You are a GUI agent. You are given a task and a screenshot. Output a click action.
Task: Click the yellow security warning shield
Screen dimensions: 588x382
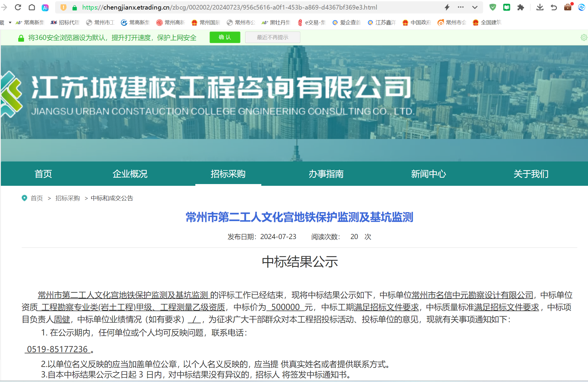[63, 8]
